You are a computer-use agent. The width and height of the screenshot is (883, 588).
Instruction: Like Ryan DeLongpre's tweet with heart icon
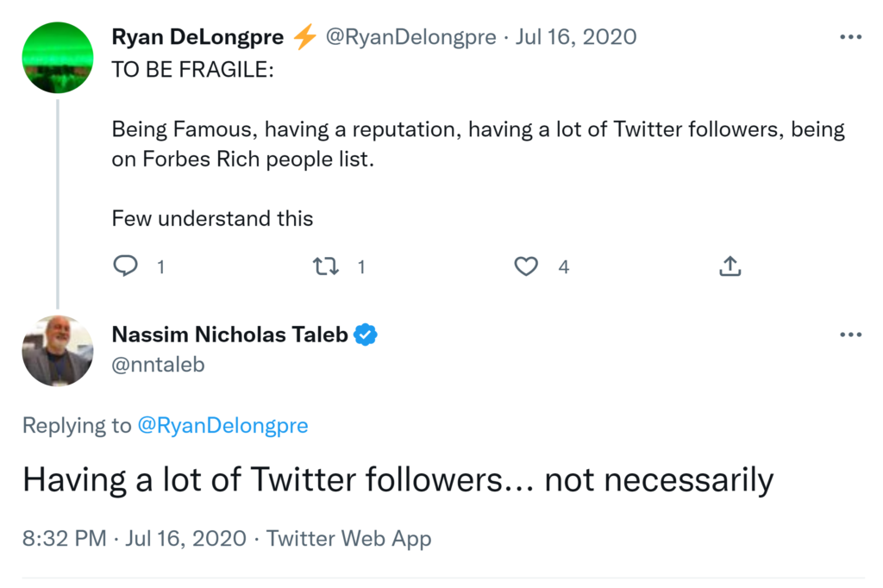(x=526, y=266)
